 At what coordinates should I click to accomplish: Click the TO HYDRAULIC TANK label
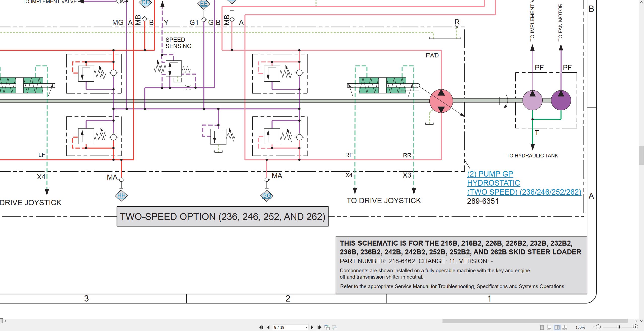click(532, 156)
